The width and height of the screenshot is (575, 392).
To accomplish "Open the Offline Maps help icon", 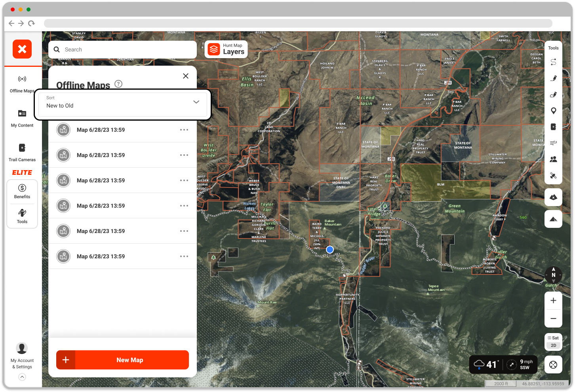I will (x=118, y=84).
